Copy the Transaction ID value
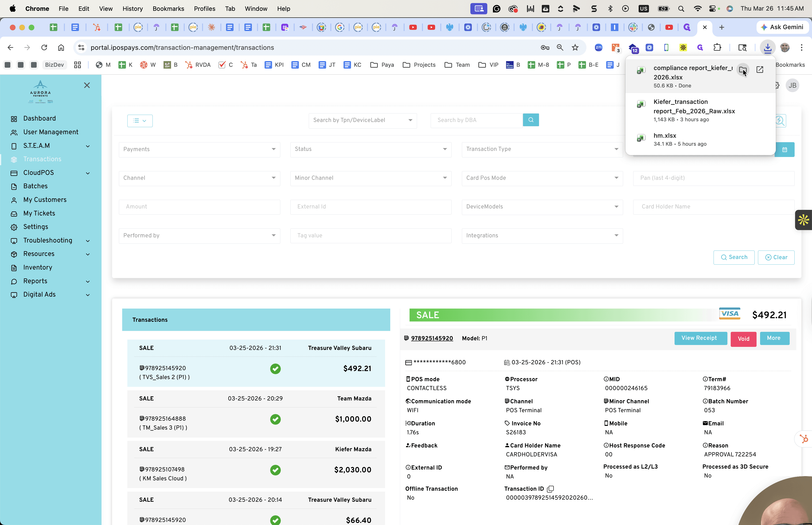Image resolution: width=812 pixels, height=525 pixels. (551, 489)
